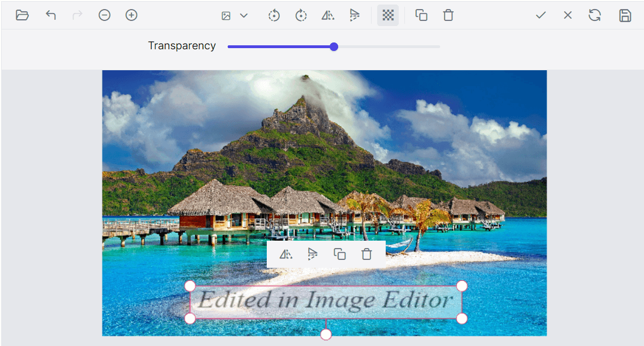
Task: Flip horizontally from the top toolbar
Action: point(328,15)
